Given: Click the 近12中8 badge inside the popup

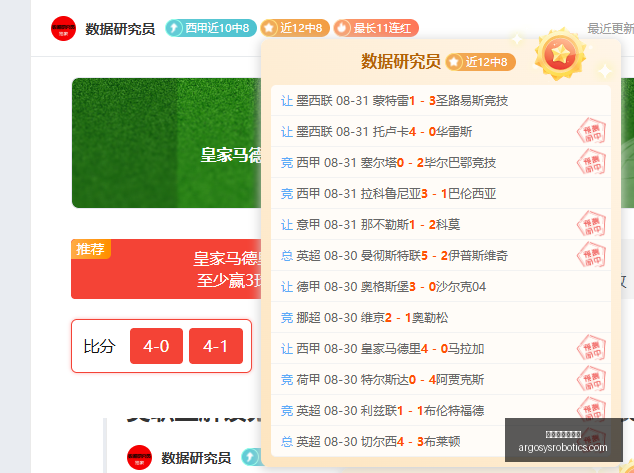Looking at the screenshot, I should [480, 62].
